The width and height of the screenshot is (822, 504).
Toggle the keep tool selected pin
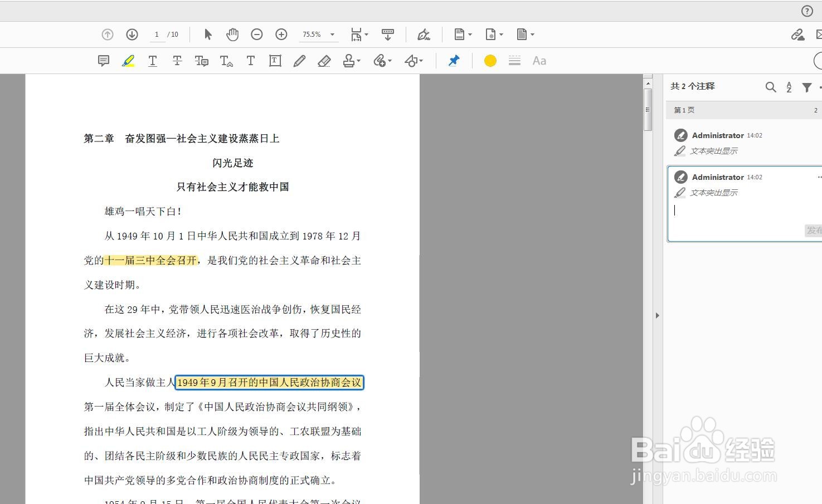coord(454,61)
